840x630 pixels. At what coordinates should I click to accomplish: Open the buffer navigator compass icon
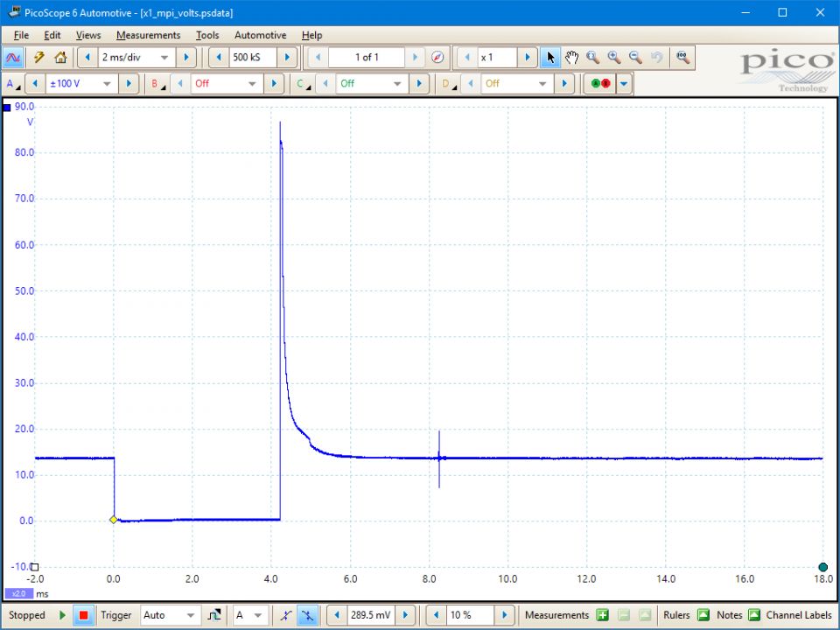click(437, 58)
